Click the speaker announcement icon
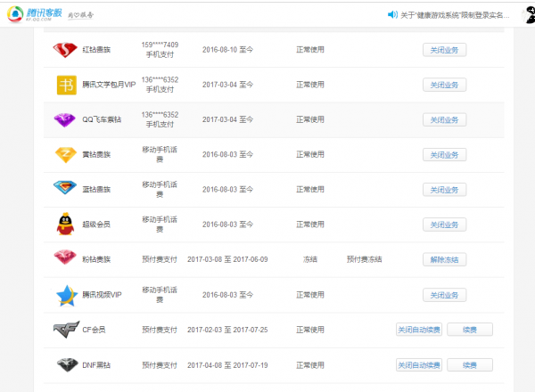The image size is (535, 392). click(x=392, y=14)
